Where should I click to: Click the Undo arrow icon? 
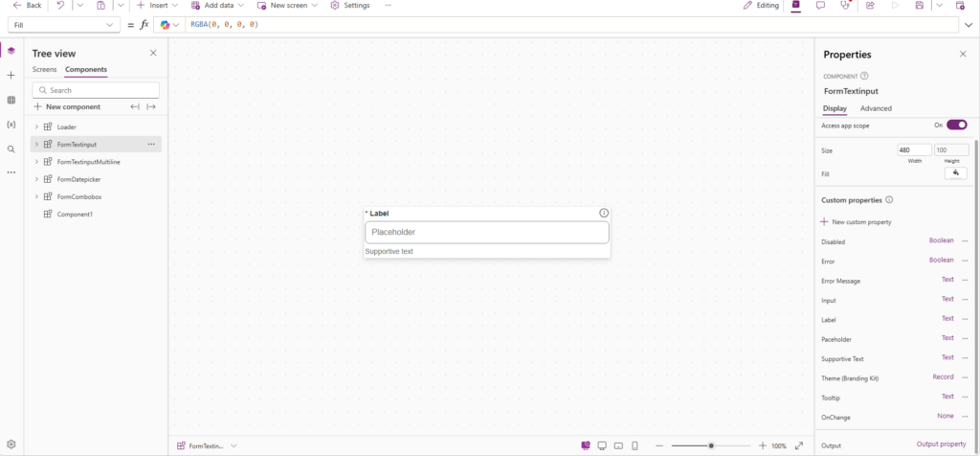click(60, 5)
